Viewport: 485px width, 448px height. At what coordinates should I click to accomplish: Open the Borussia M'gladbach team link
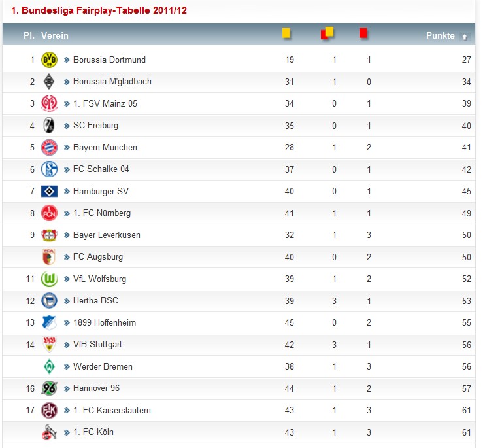point(112,82)
